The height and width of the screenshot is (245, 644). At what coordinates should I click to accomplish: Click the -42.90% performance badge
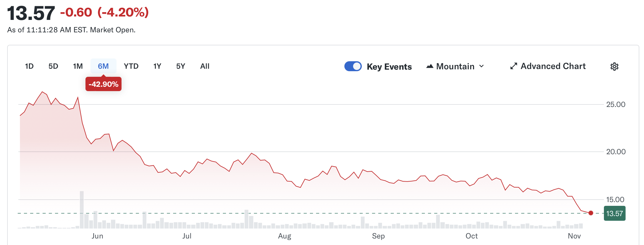tap(103, 84)
